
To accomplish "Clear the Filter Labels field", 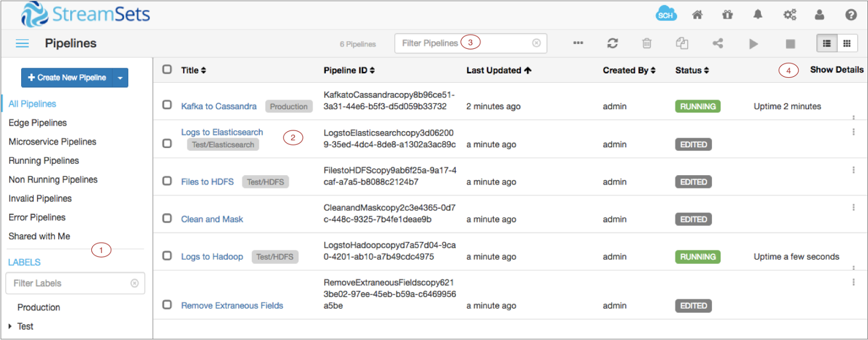I will (x=134, y=283).
